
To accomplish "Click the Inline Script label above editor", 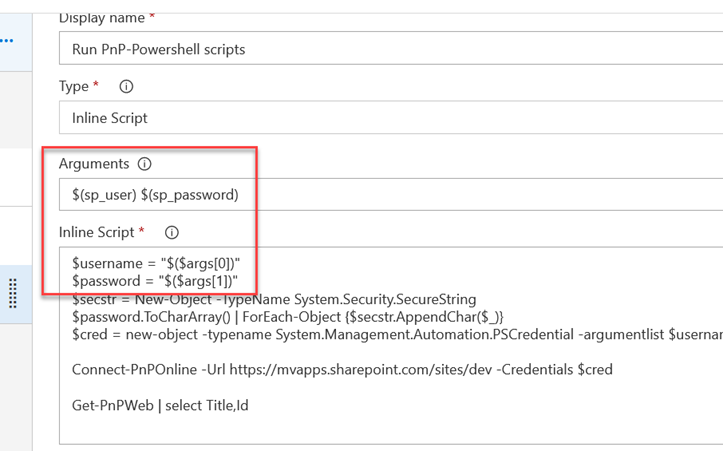I will click(96, 233).
